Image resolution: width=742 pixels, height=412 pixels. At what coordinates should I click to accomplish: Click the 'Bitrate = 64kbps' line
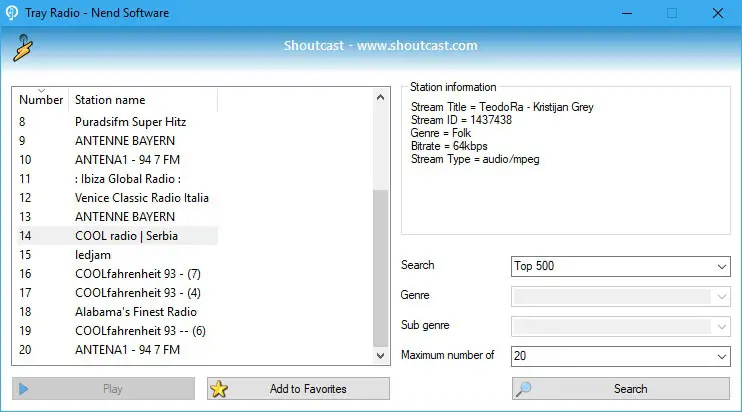point(449,146)
